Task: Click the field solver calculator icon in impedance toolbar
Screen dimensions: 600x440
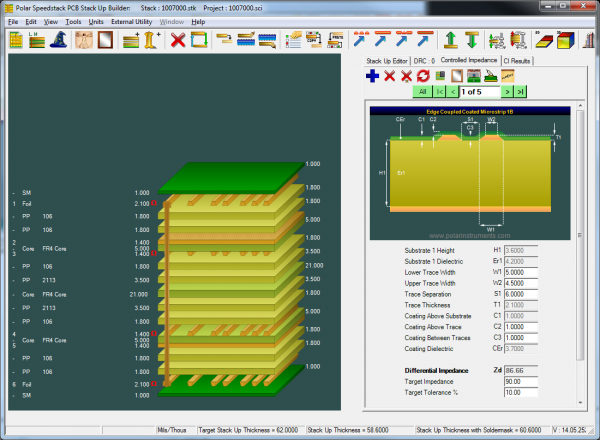Action: [474, 76]
